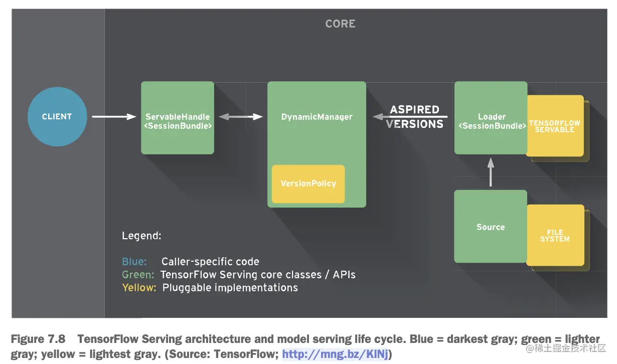Screen dimensions: 617x364
Task: Click the 'Yellow:' legend label
Action: click(139, 288)
